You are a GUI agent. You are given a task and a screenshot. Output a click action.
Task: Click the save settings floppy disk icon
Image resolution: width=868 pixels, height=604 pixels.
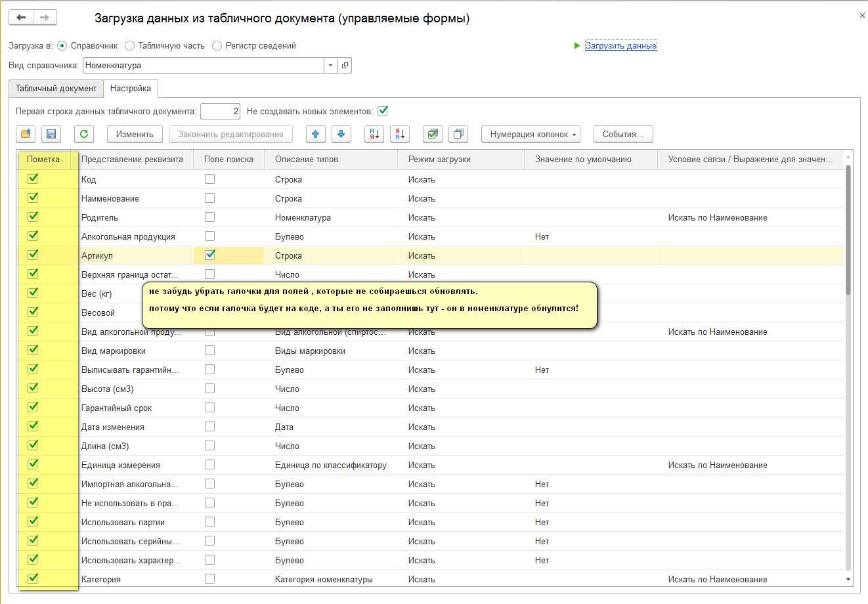point(51,134)
